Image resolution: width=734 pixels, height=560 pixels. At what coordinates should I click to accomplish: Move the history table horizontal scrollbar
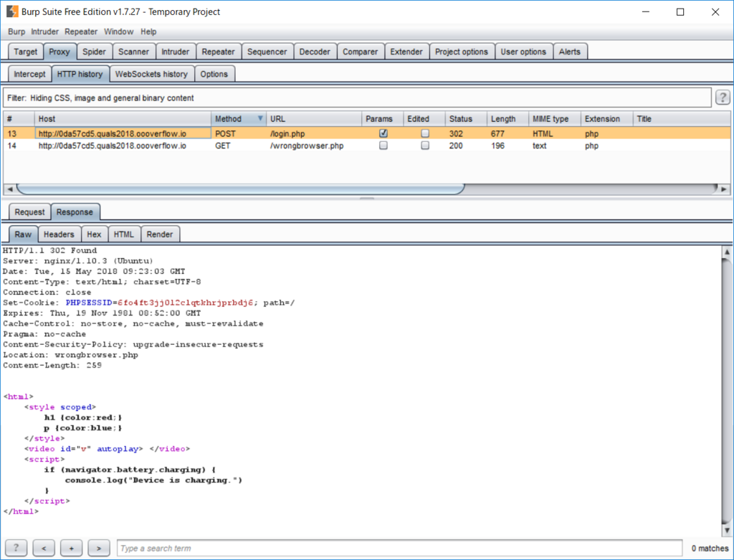click(x=241, y=189)
